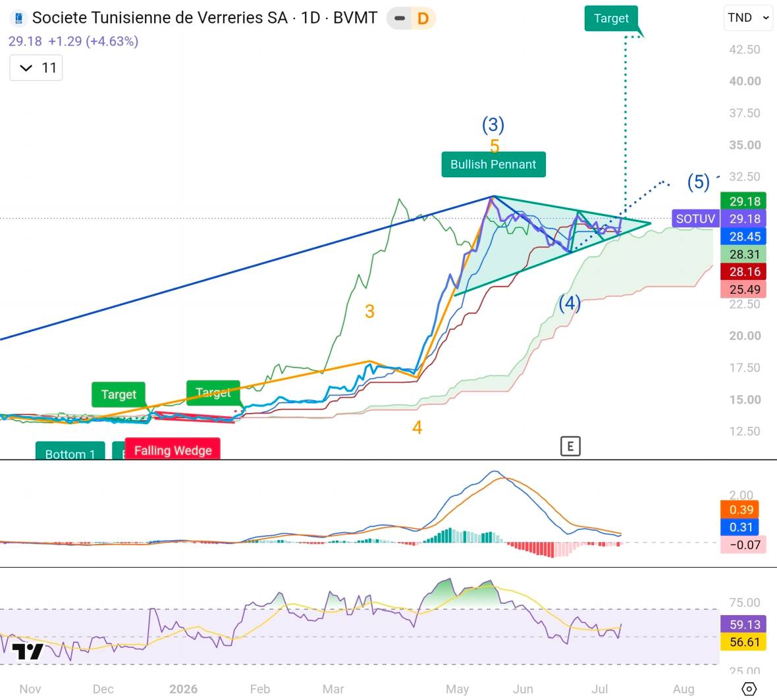Select the orange 3 wave label

pyautogui.click(x=369, y=311)
